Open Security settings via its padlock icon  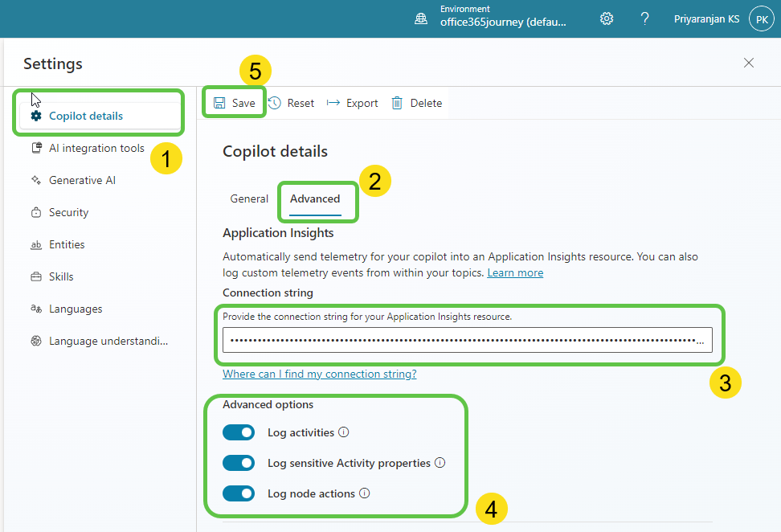pyautogui.click(x=36, y=212)
